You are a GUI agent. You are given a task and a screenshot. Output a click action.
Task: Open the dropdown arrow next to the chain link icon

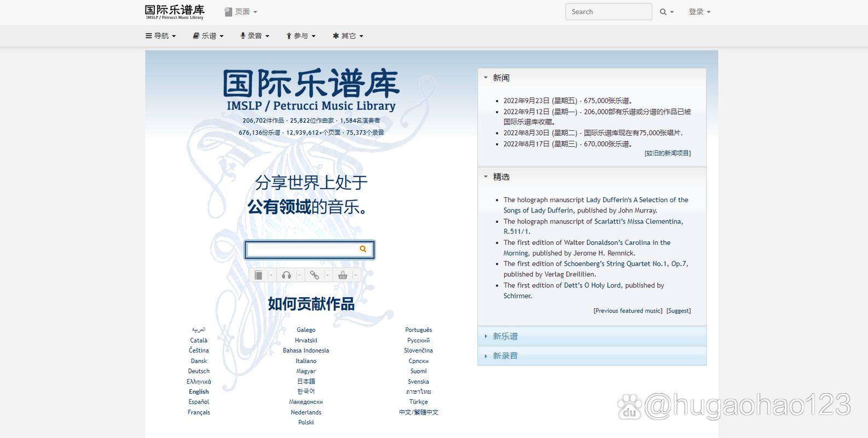coord(327,275)
